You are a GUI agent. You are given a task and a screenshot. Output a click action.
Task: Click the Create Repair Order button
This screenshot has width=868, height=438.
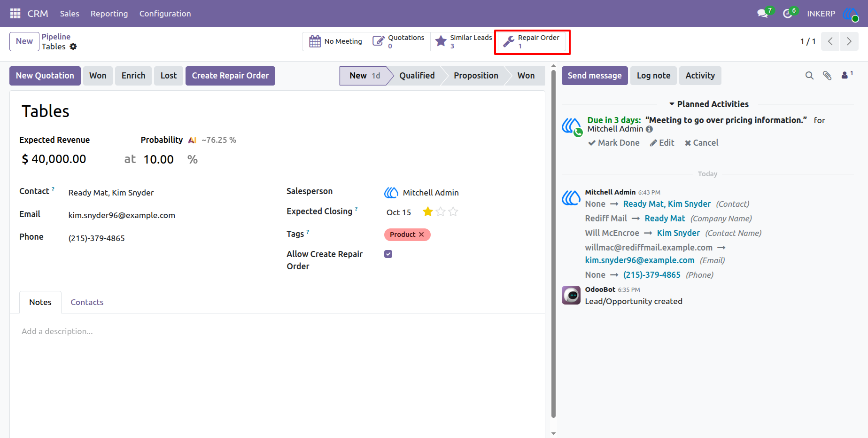click(230, 76)
